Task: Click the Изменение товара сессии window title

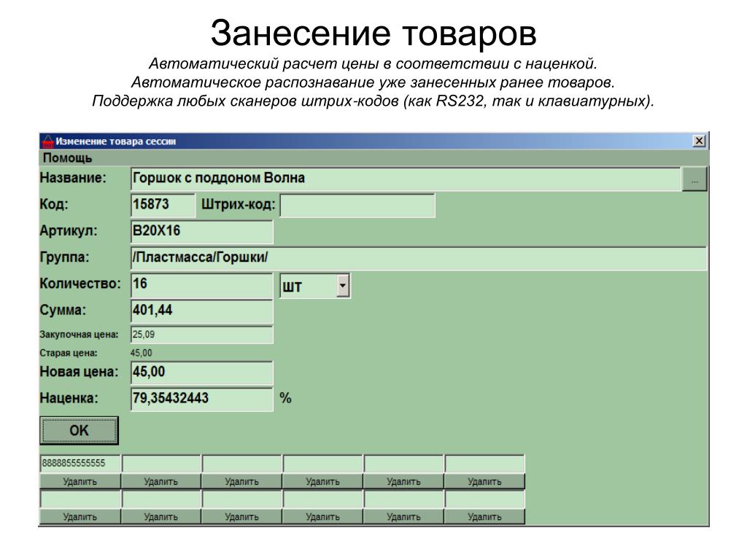Action: (116, 141)
